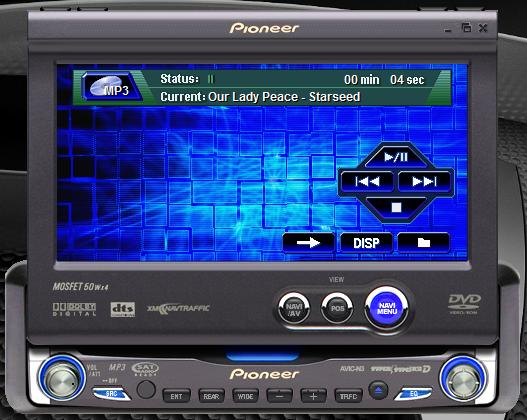Image resolution: width=527 pixels, height=420 pixels.
Task: Skip to the previous track
Action: tap(367, 182)
